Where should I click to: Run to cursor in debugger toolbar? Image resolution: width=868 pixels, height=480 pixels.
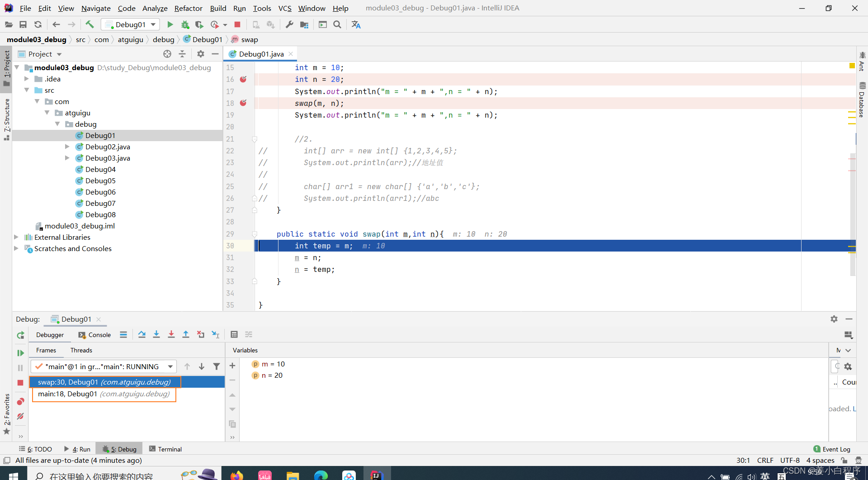point(216,334)
